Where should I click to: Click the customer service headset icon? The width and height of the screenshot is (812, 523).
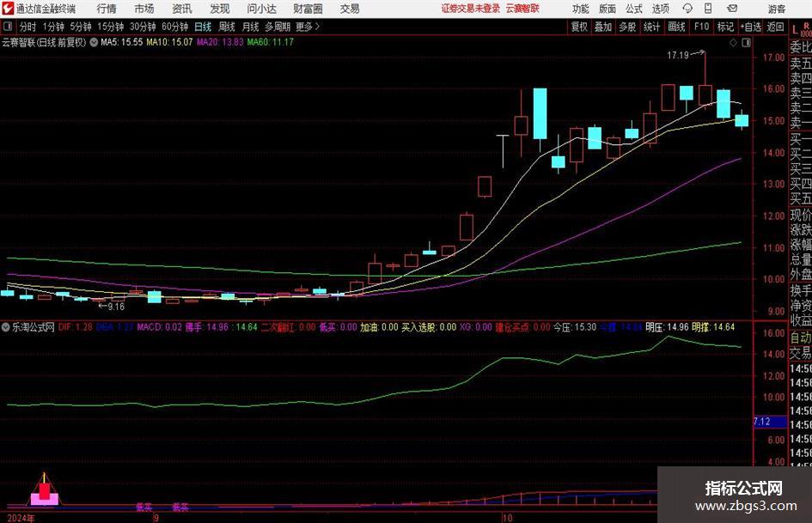[x=687, y=9]
